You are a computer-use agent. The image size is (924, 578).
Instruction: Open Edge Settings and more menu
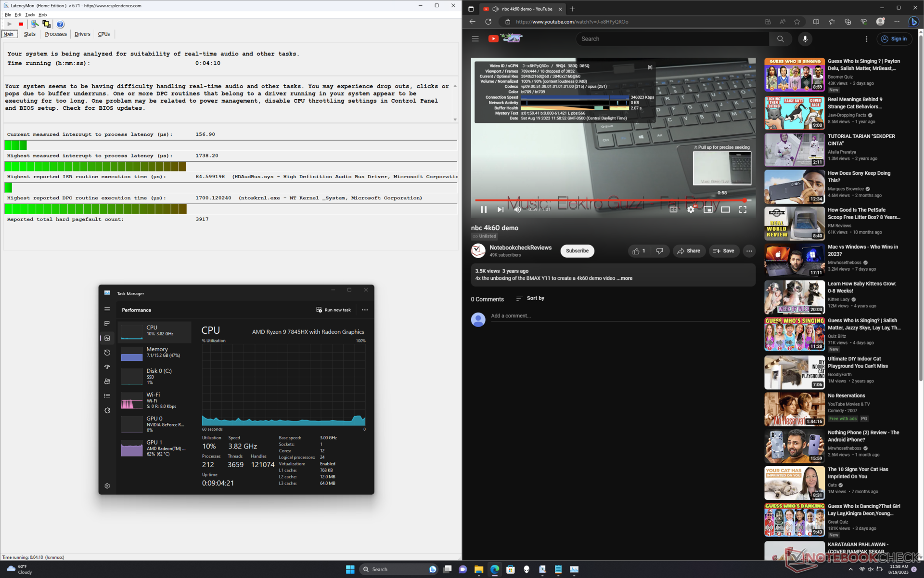(x=897, y=22)
